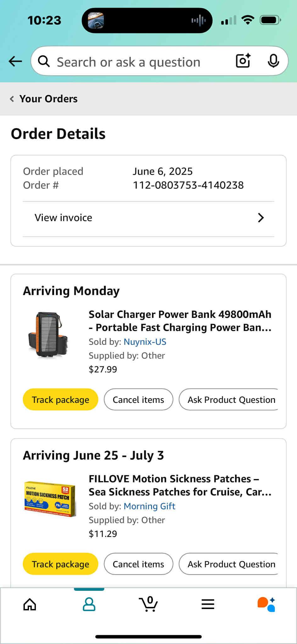This screenshot has height=644, width=297.
Task: Tap the microphone voice search icon
Action: (273, 61)
